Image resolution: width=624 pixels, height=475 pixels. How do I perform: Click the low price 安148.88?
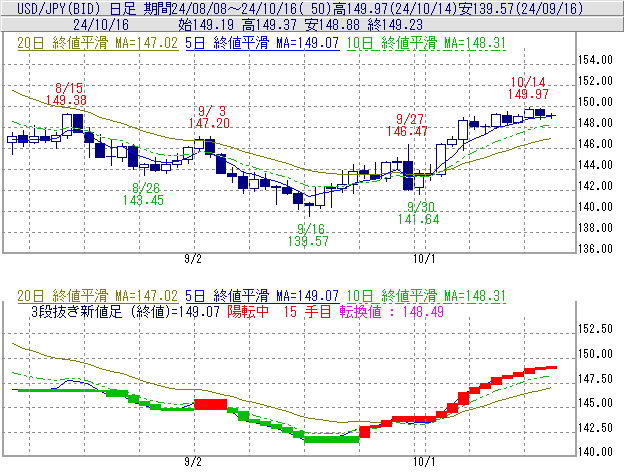point(332,25)
